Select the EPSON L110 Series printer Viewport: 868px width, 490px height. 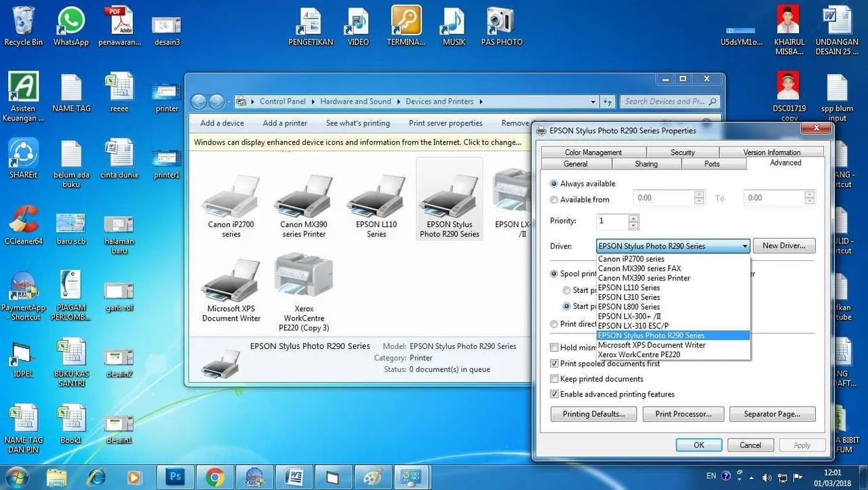(x=376, y=207)
